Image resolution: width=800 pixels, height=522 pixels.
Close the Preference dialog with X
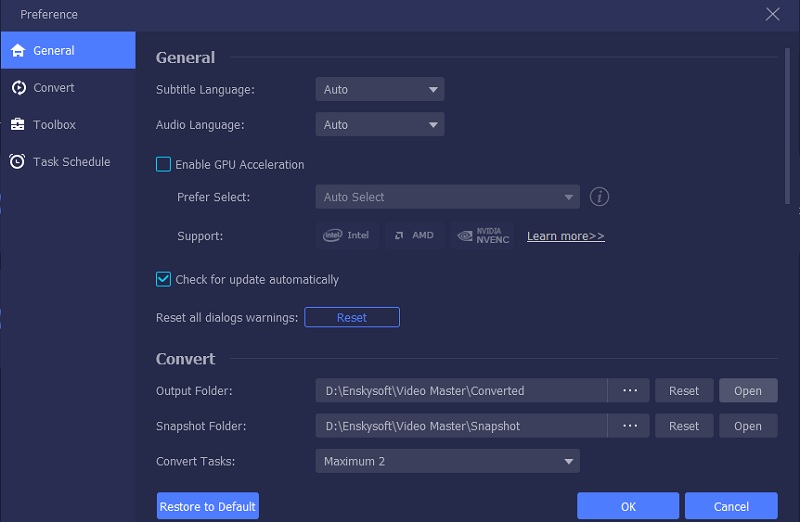click(x=772, y=14)
